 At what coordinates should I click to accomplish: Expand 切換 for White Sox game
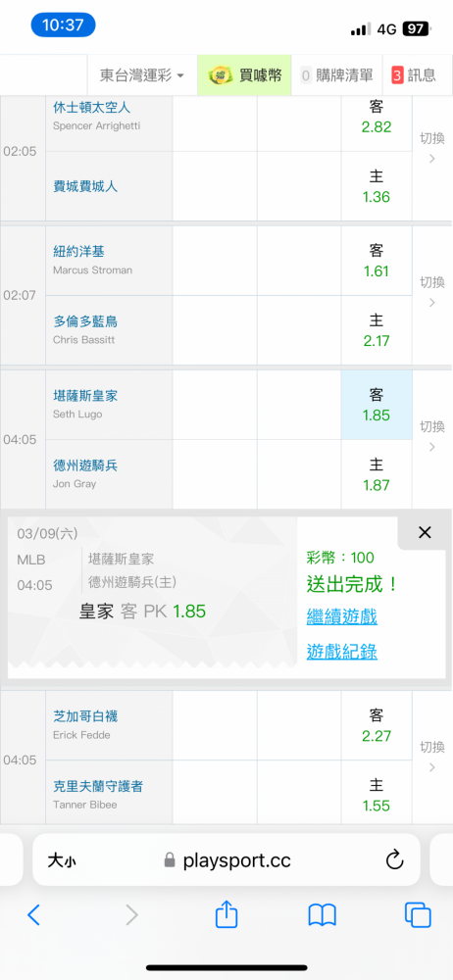coord(431,757)
